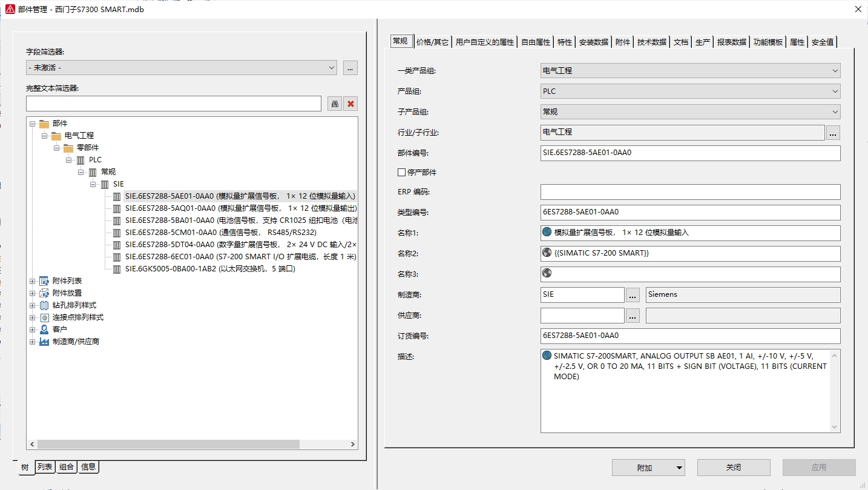Open the 字段筛选器 dropdown

click(181, 68)
